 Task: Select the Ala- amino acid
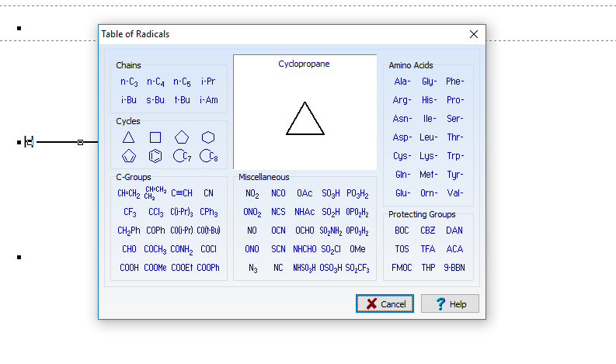click(x=402, y=81)
